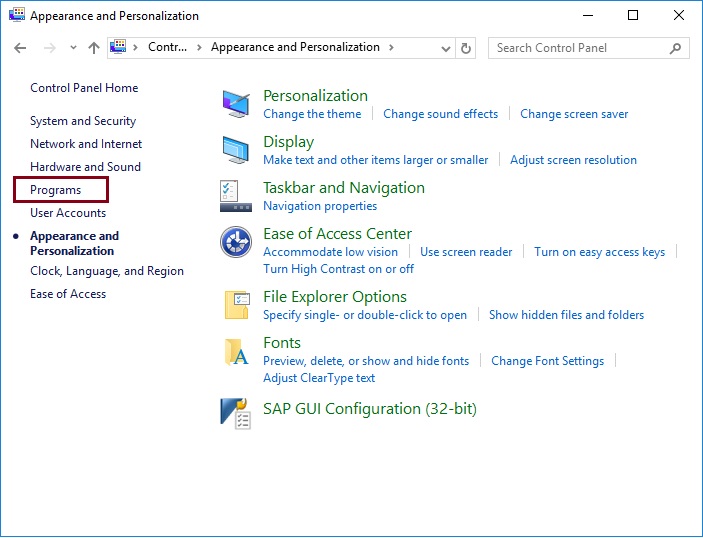This screenshot has width=703, height=538.
Task: Click Turn on easy access keys
Action: click(x=599, y=252)
